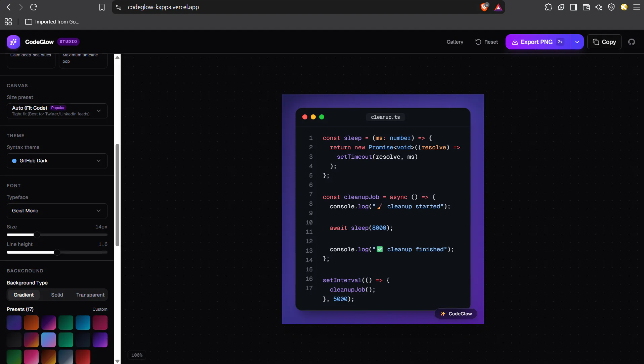Screen dimensions: 644x364
Task: Expand the Export PNG options arrow
Action: 577,42
